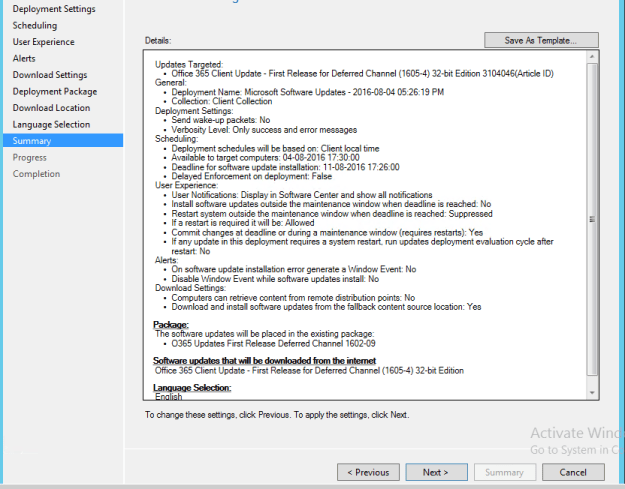Viewport: 625px width, 489px height.
Task: Click 'Deployment schedules will be based on' line
Action: tap(275, 149)
